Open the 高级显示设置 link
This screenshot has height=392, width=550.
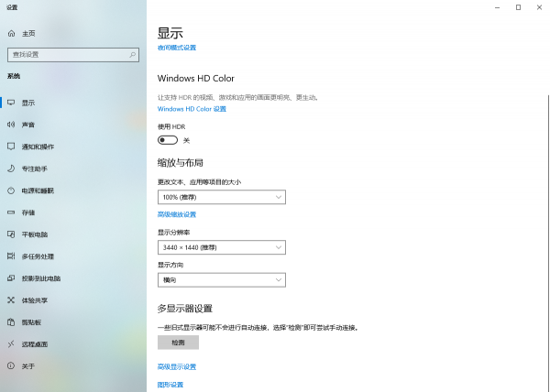coord(177,366)
